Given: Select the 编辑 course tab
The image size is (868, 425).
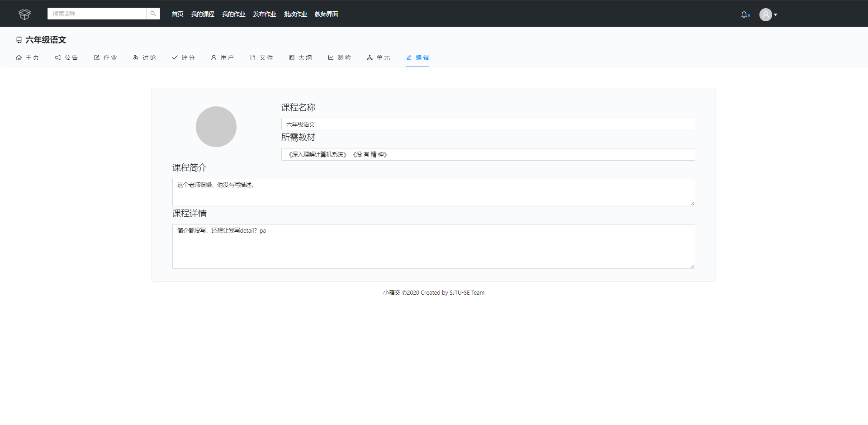Looking at the screenshot, I should click(x=417, y=57).
